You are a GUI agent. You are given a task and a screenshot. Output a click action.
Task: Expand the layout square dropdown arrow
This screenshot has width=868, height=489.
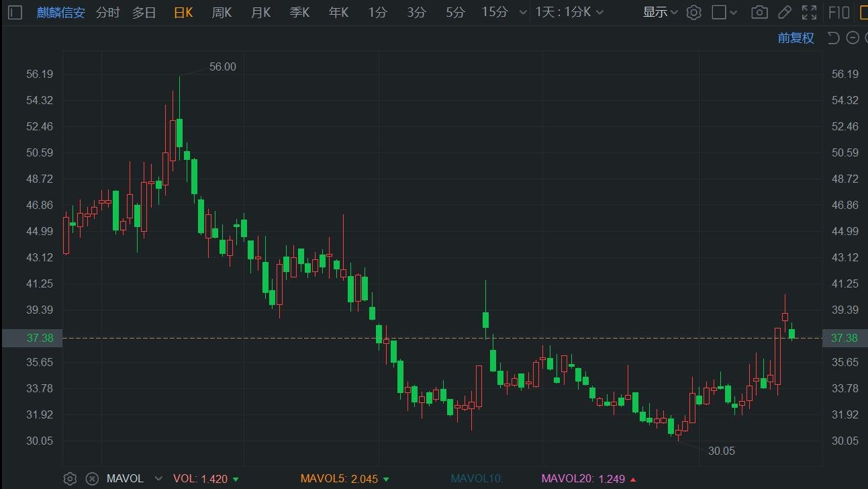pos(734,13)
